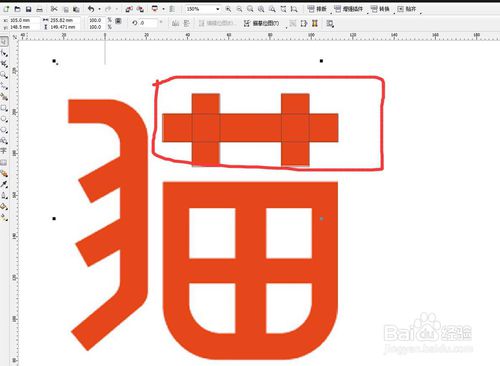This screenshot has height=366, width=500.
Task: Cut the selection using the scissors icon
Action: point(54,9)
